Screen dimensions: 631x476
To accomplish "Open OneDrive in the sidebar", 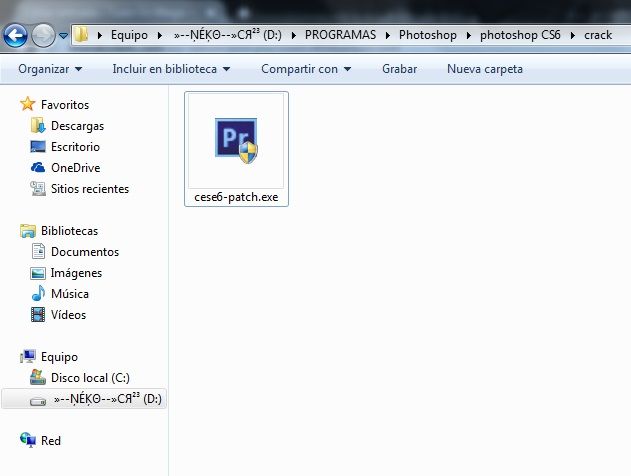I will 76,168.
